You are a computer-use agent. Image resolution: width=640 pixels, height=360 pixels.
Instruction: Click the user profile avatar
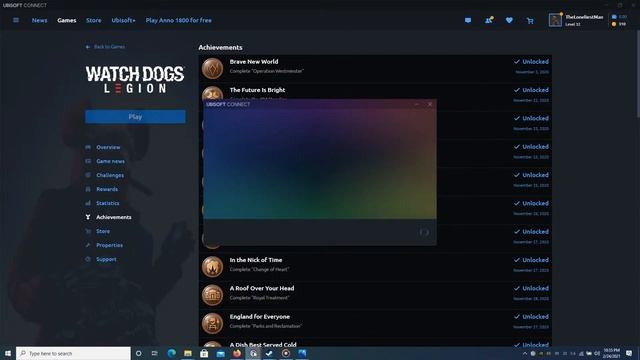(x=555, y=20)
